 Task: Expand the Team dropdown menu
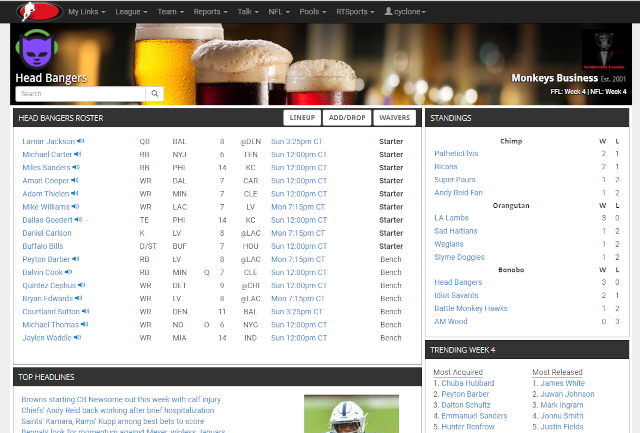(171, 12)
